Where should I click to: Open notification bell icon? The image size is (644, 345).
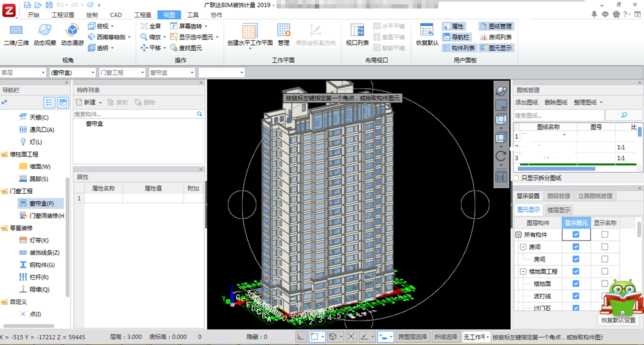[x=595, y=15]
